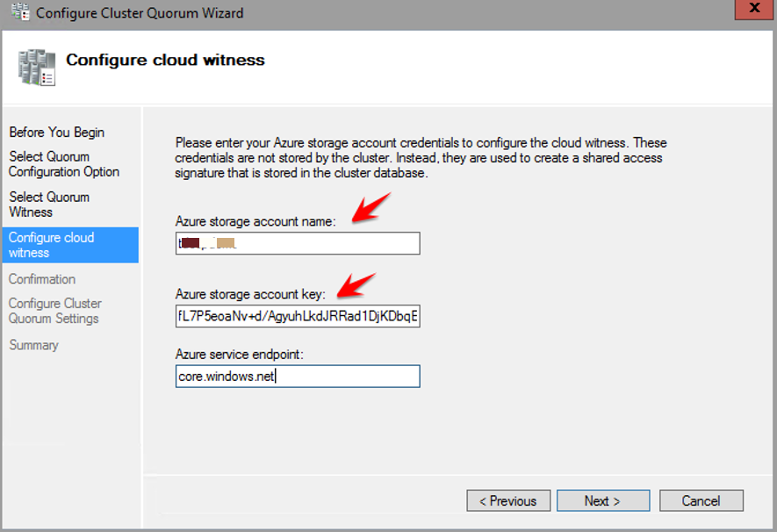The width and height of the screenshot is (777, 532).
Task: Click the Azure storage account name label
Action: point(255,221)
